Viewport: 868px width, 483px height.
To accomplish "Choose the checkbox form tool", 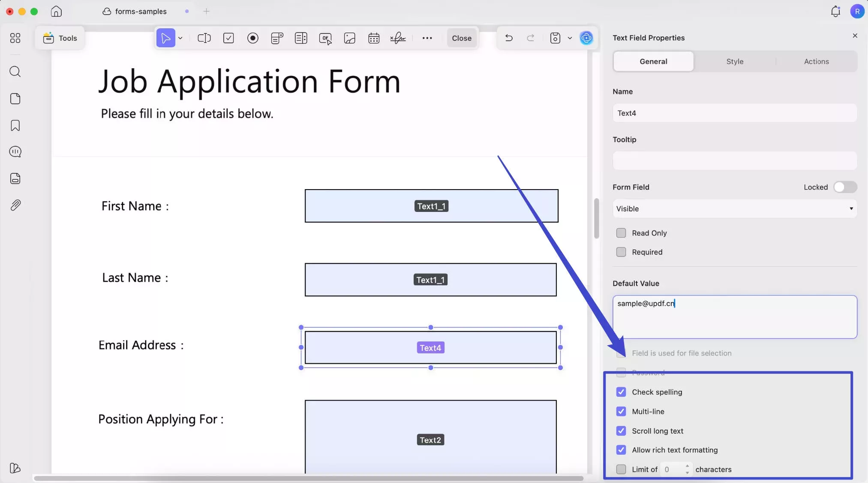I will click(228, 38).
